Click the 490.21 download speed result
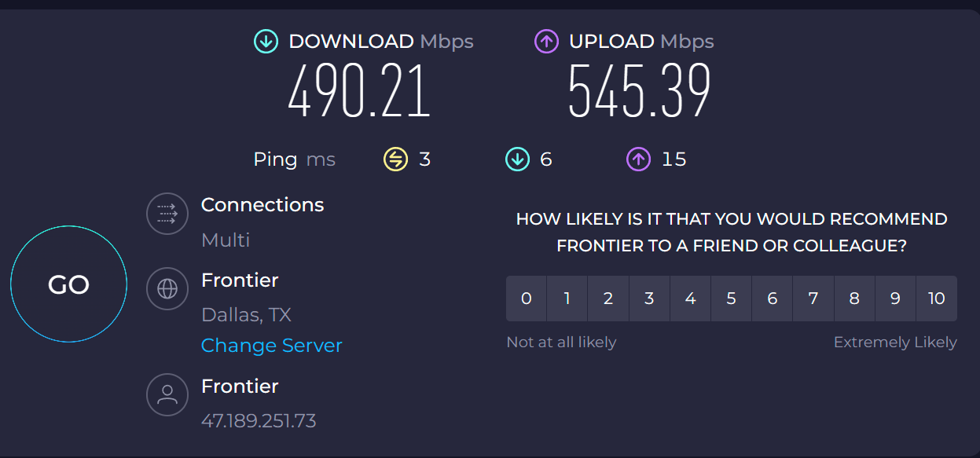This screenshot has width=980, height=458. pyautogui.click(x=359, y=91)
